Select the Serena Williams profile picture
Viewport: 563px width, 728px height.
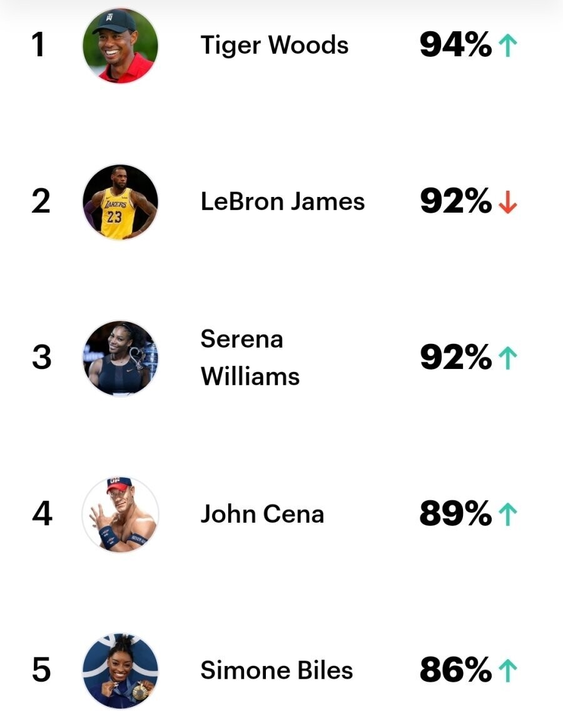coord(120,358)
